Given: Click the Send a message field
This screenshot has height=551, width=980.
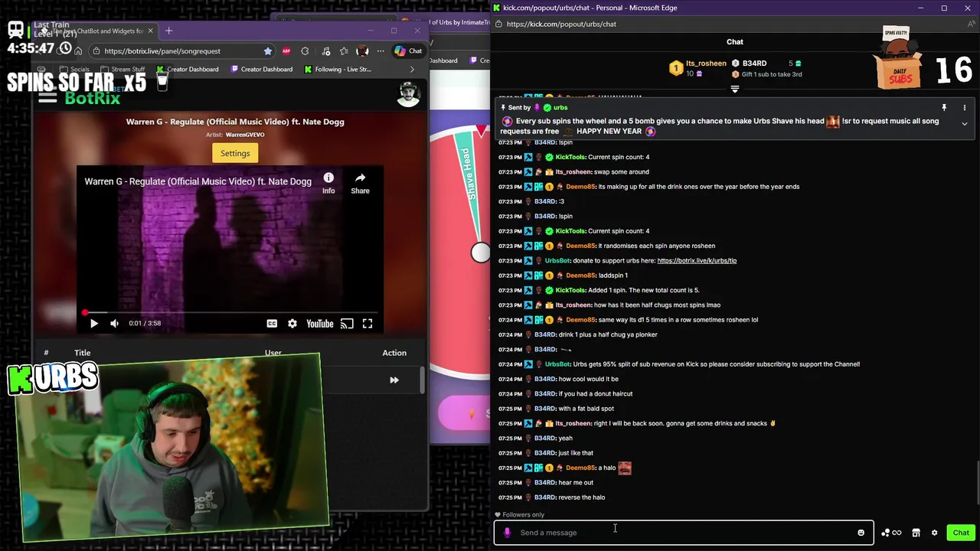Looking at the screenshot, I should click(x=685, y=533).
